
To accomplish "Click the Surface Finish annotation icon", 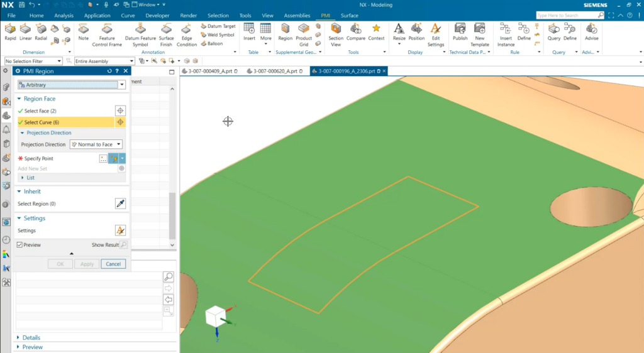I will click(x=166, y=33).
